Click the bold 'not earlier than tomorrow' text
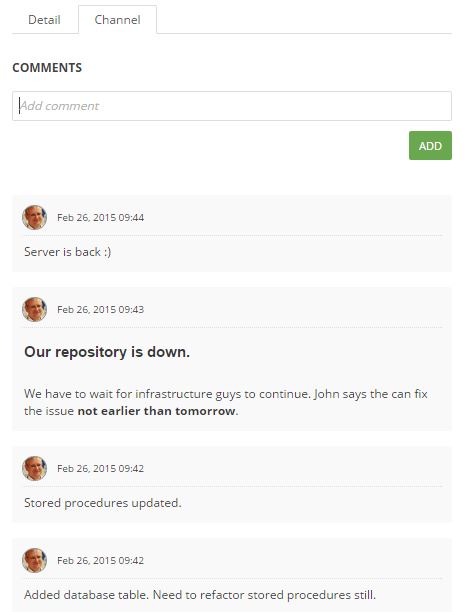 pos(156,411)
